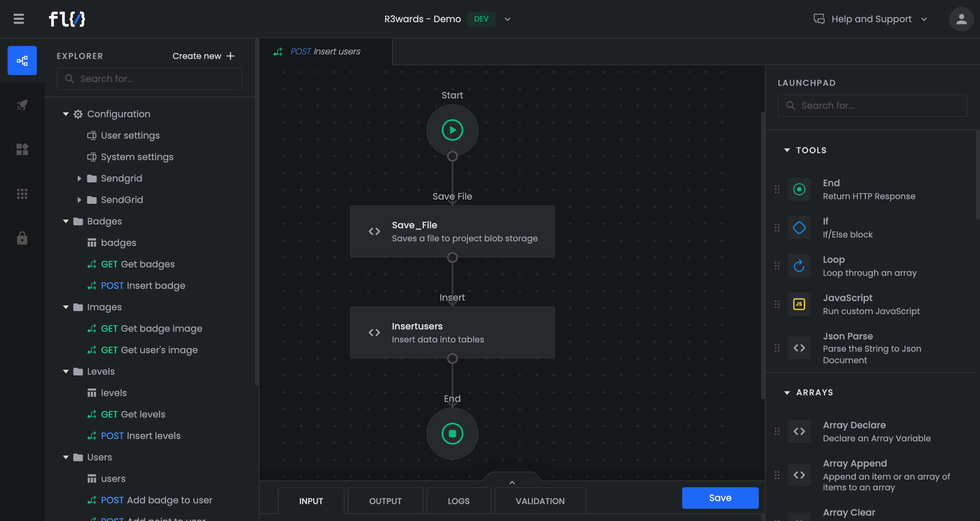Select the Save_File code block icon
The image size is (980, 521).
(x=374, y=231)
